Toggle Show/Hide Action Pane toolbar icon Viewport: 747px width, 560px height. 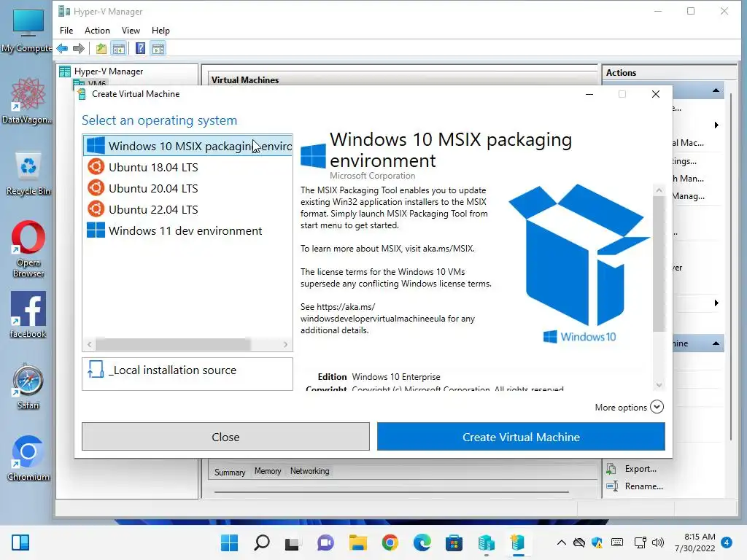pos(158,48)
